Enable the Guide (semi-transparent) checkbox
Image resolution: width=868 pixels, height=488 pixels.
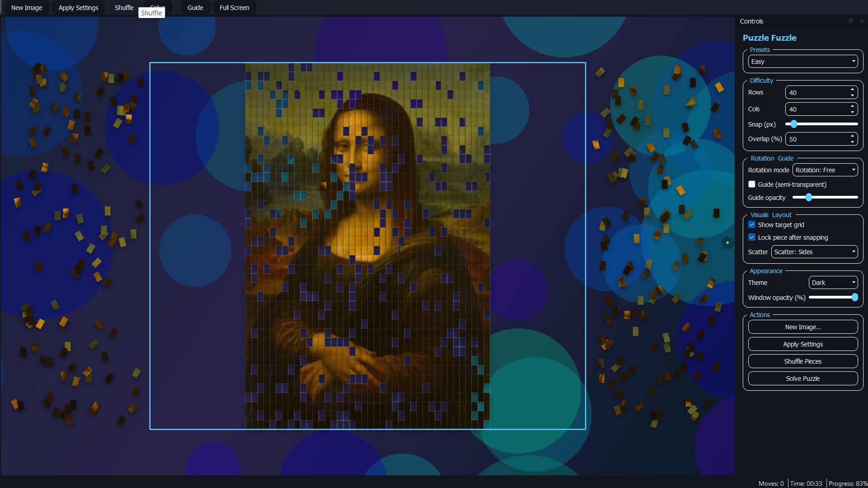[752, 185]
